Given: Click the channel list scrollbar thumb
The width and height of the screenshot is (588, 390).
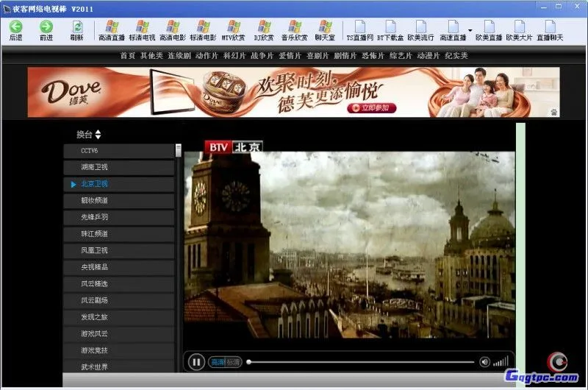Looking at the screenshot, I should pyautogui.click(x=179, y=151).
